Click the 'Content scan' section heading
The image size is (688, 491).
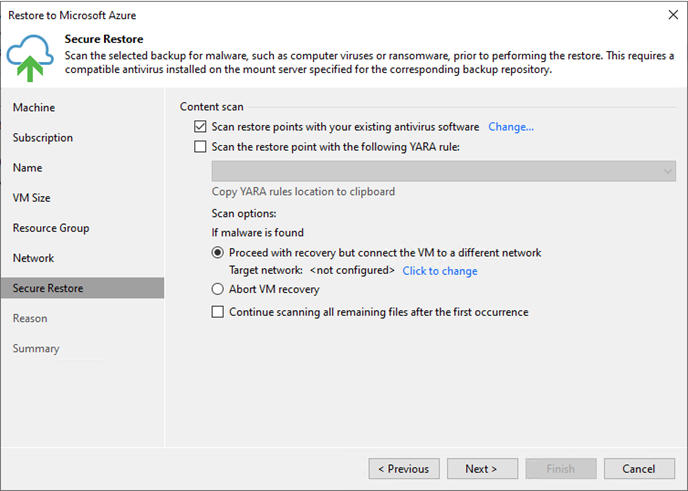coord(211,107)
